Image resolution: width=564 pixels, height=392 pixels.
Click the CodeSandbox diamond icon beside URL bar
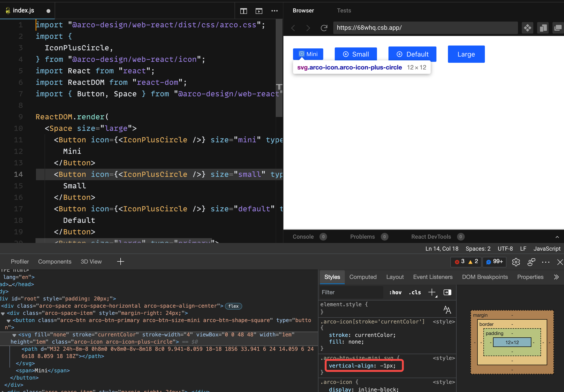click(x=527, y=28)
